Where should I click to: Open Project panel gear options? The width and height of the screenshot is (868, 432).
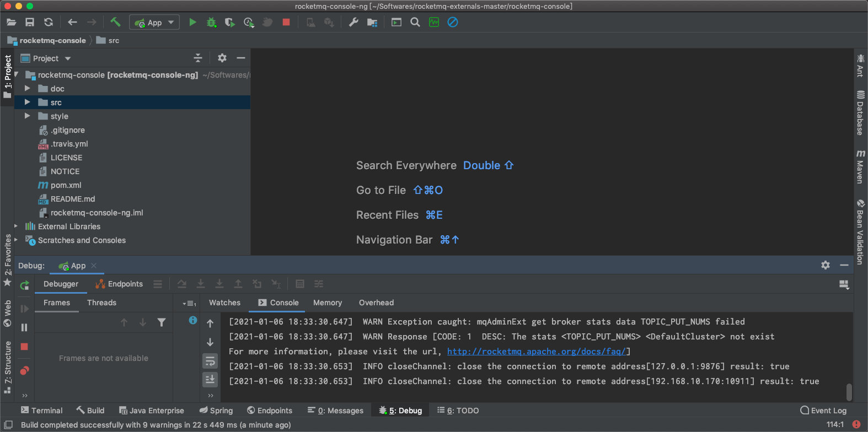tap(222, 58)
